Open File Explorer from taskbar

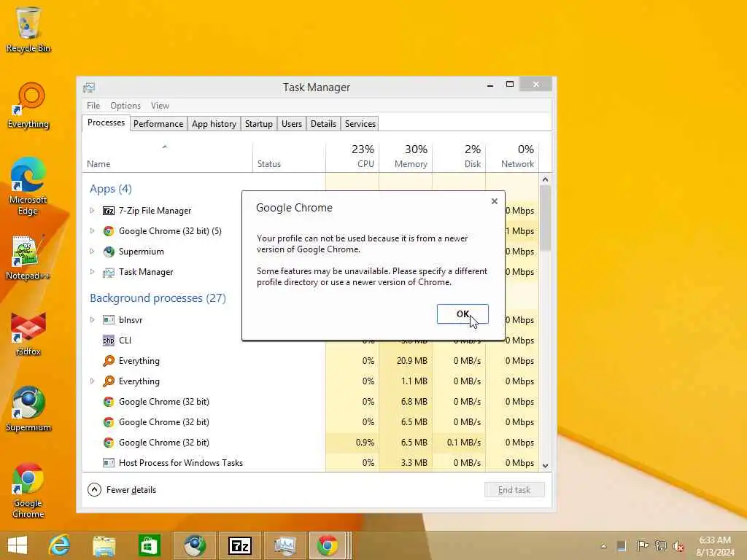click(x=104, y=545)
